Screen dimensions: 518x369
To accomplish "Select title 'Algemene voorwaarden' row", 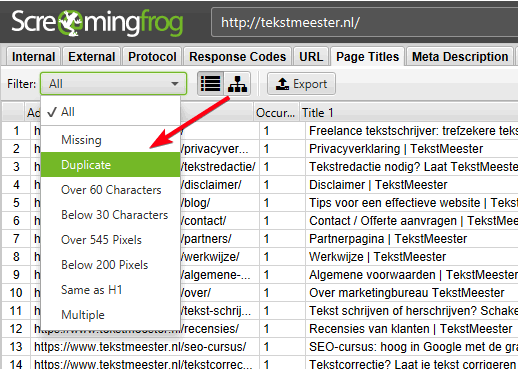I will point(412,275).
